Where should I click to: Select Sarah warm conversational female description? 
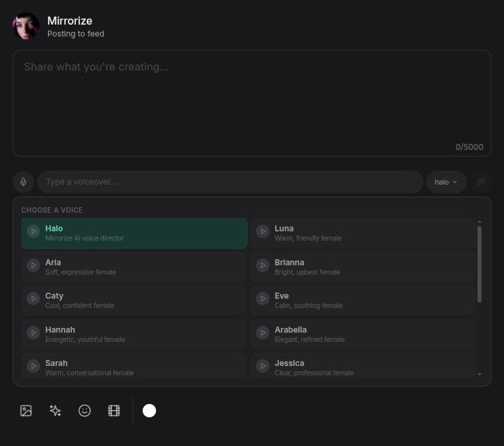pos(89,373)
